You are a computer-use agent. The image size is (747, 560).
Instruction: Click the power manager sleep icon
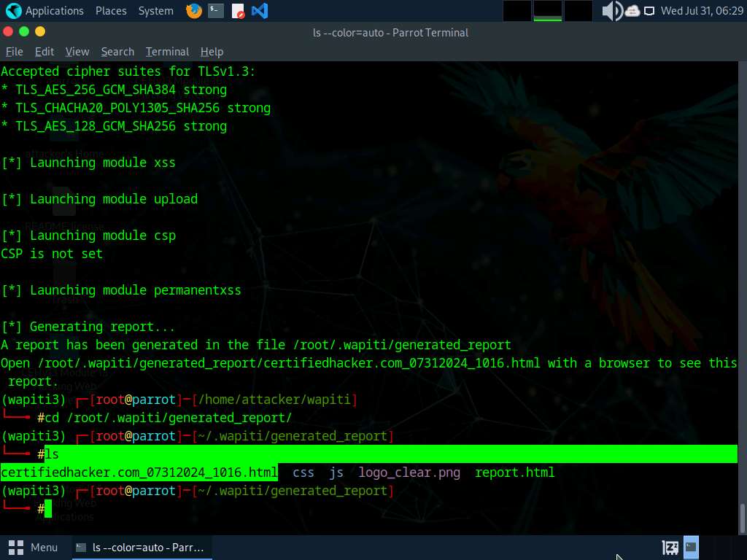click(670, 547)
